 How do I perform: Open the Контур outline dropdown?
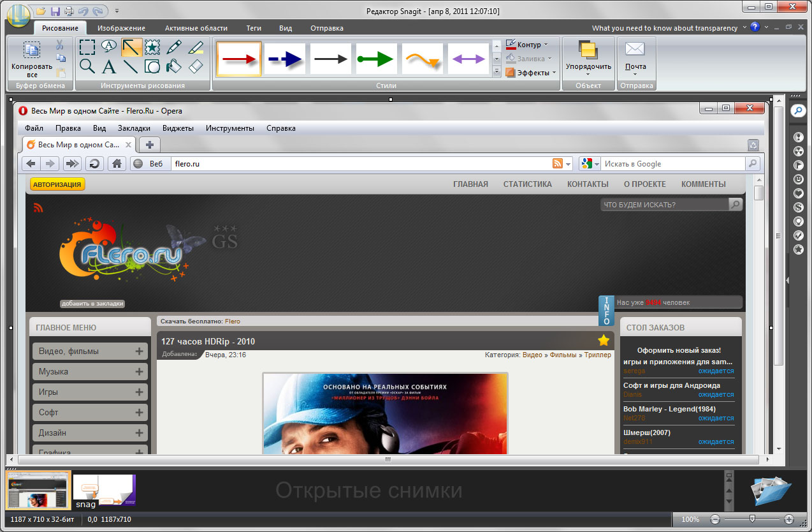coord(528,45)
